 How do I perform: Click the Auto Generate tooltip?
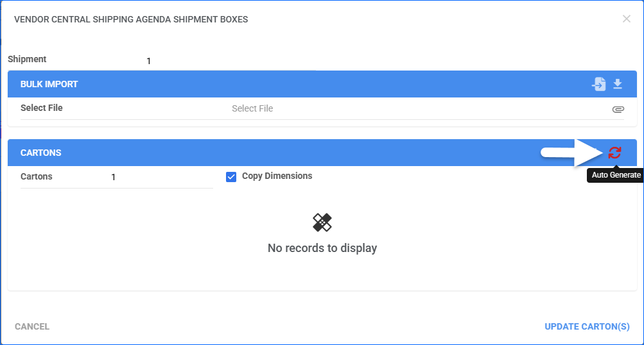click(616, 175)
